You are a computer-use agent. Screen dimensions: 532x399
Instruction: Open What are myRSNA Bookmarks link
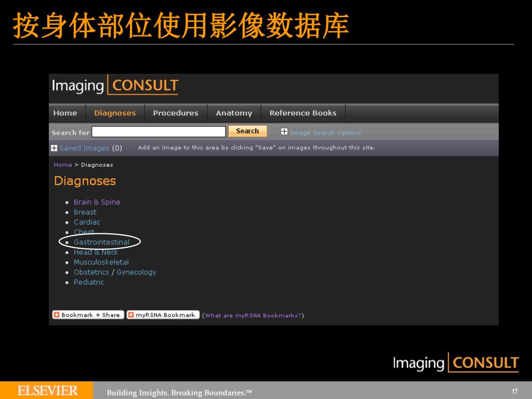253,315
